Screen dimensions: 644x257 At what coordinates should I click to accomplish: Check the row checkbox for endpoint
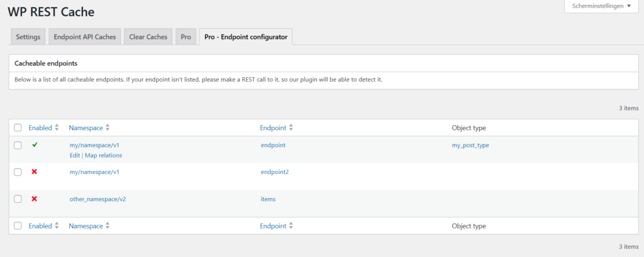pos(18,145)
